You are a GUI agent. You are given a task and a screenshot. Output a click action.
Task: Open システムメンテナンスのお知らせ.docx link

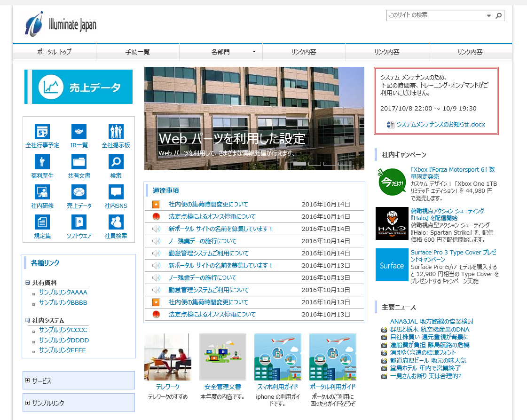(x=440, y=125)
